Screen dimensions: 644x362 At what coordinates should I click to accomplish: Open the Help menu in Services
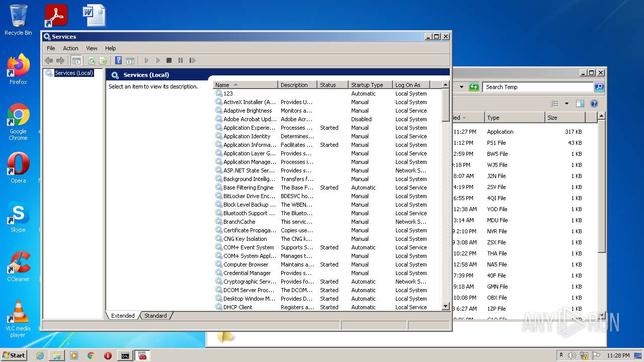[111, 48]
